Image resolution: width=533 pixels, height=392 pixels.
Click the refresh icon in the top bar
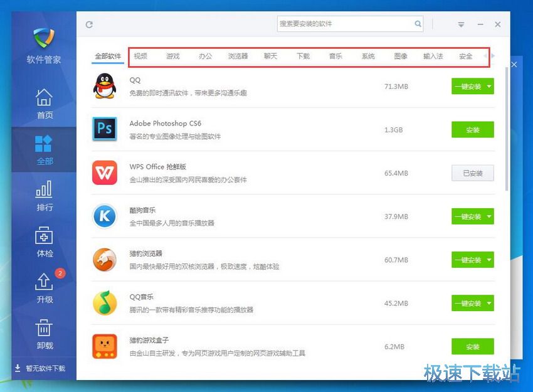(89, 24)
